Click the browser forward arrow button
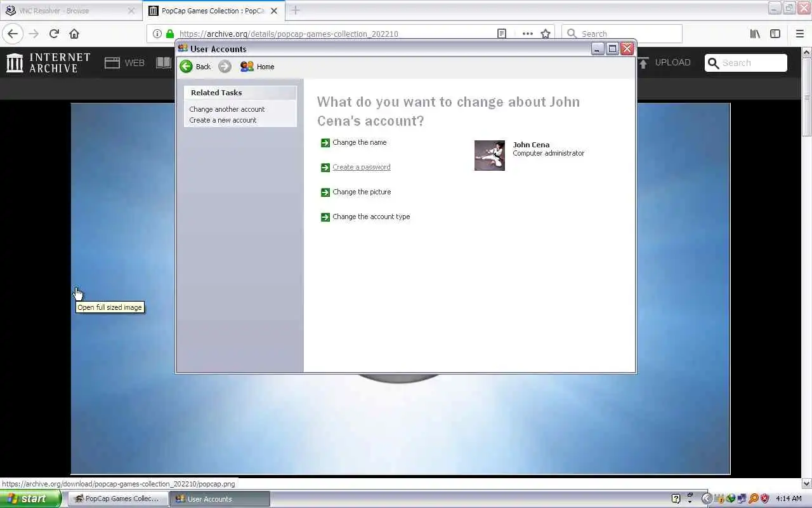Viewport: 812px width, 508px height. coord(34,34)
